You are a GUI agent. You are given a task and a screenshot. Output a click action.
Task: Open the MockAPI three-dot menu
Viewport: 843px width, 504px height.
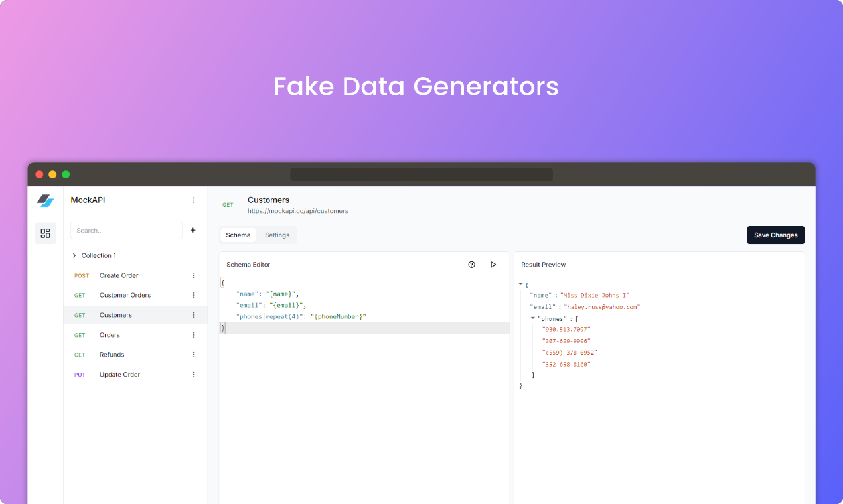[194, 200]
